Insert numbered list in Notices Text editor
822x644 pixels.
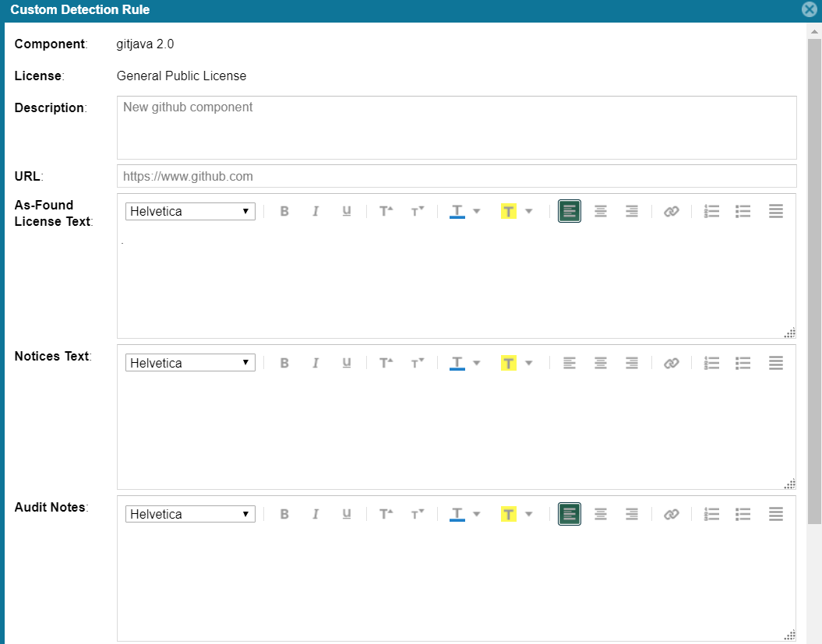point(711,363)
